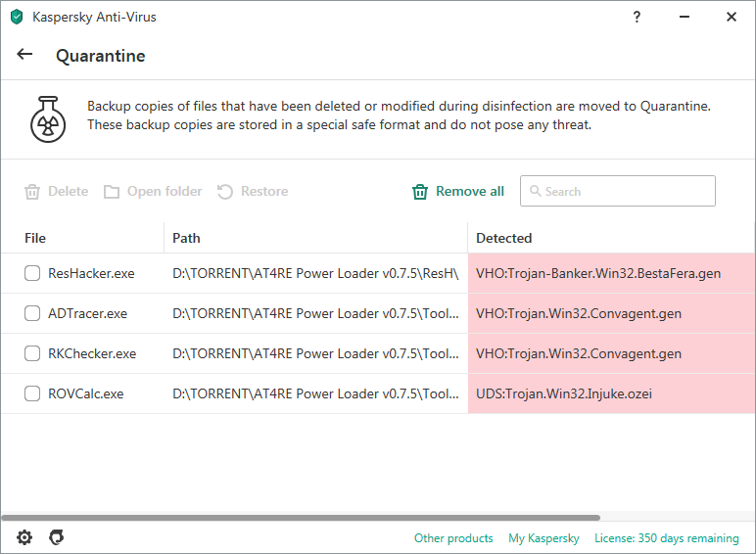Close the Kaspersky Anti-Virus window
This screenshot has width=756, height=554.
point(731,17)
